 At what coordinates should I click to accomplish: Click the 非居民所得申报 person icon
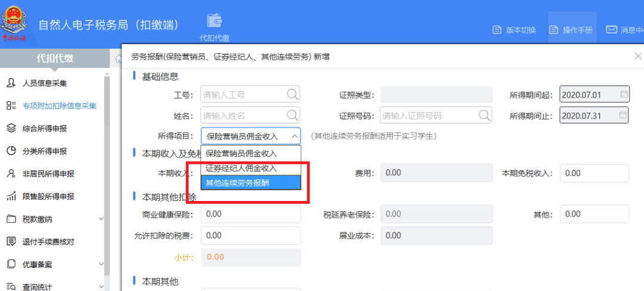[x=11, y=174]
